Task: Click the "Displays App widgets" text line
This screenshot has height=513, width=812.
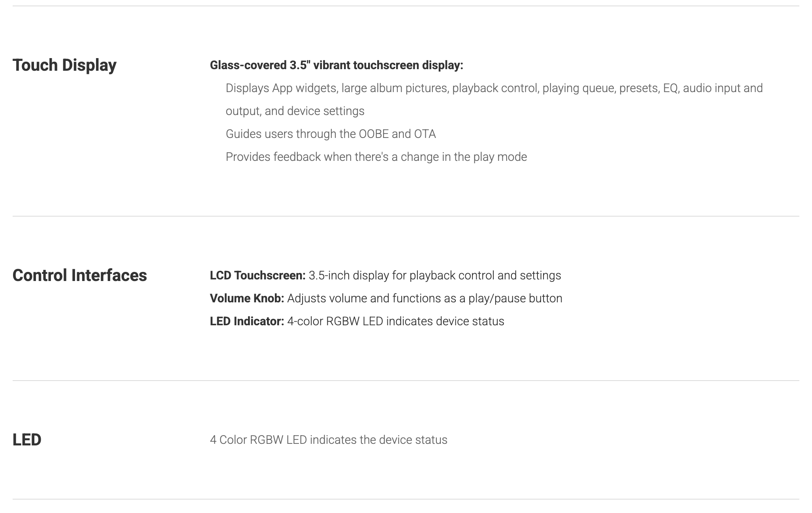Action: tap(494, 88)
